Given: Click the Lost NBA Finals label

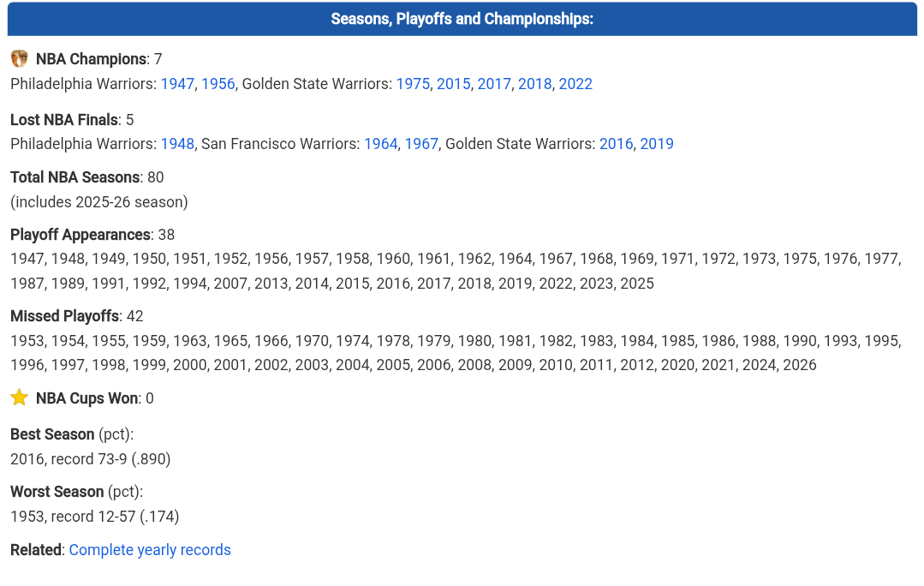Looking at the screenshot, I should (x=64, y=120).
